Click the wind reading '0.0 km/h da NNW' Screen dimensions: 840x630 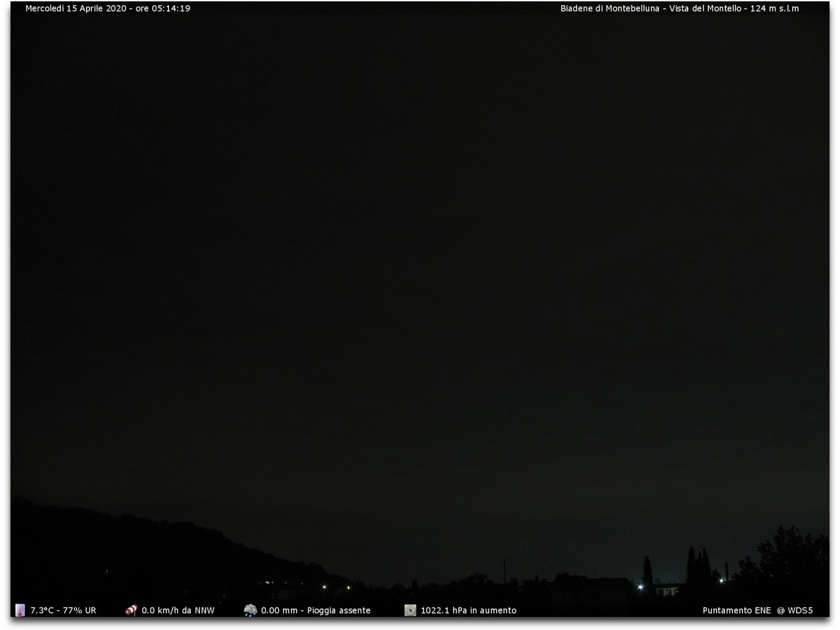178,611
